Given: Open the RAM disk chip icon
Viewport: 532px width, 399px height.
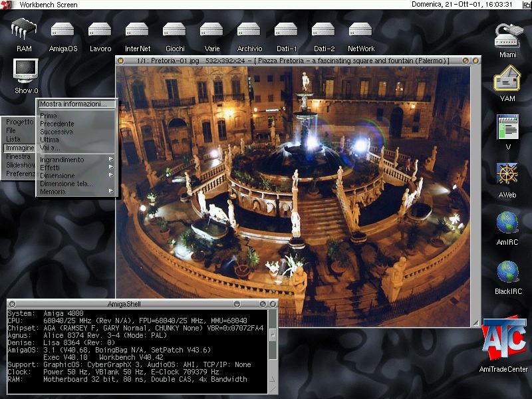Looking at the screenshot, I should point(24,31).
